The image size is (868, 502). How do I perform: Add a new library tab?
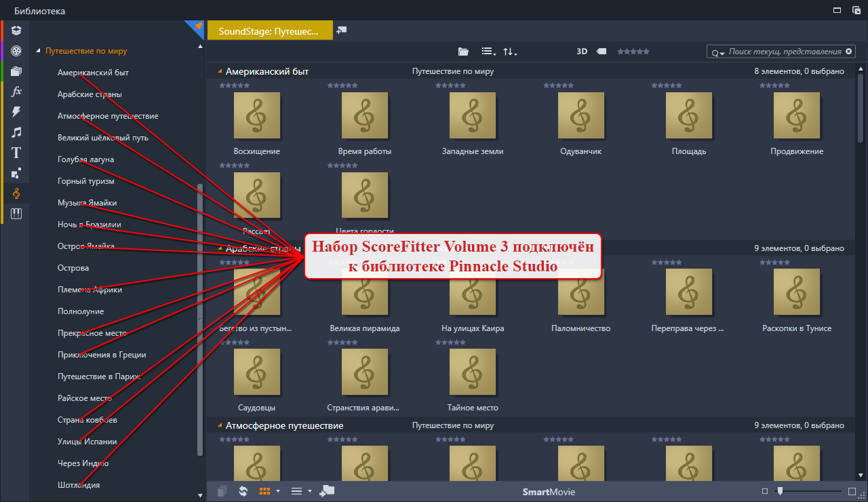pos(341,31)
